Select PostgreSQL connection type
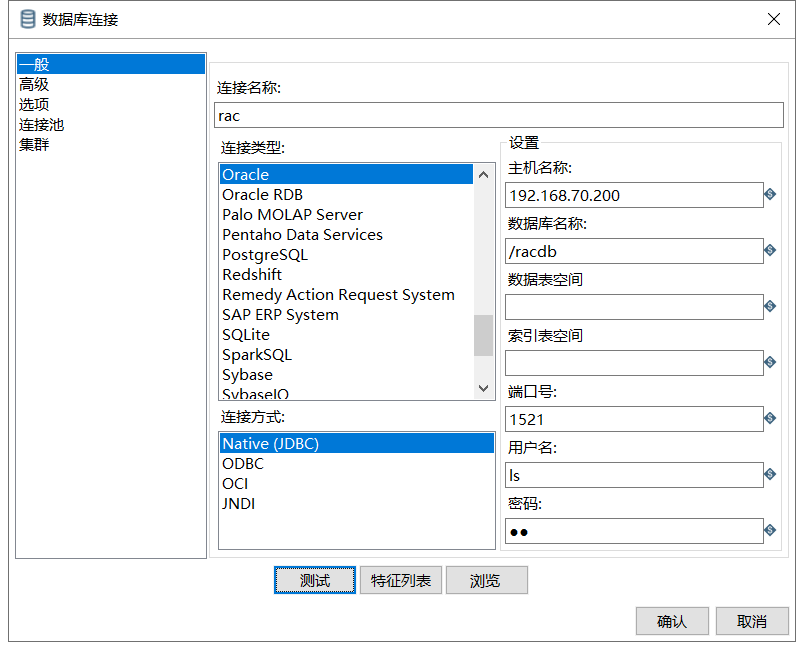This screenshot has width=804, height=650. 347,255
